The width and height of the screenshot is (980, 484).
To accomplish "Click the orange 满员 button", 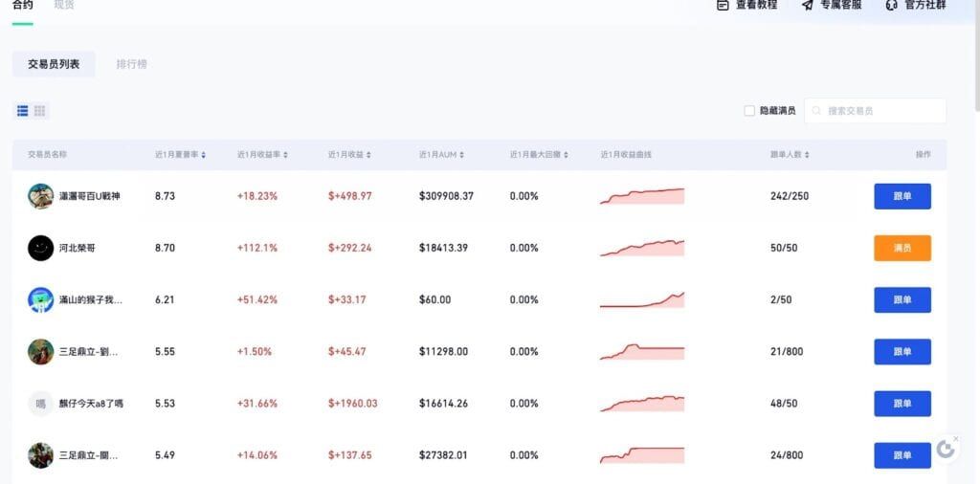I will [x=902, y=248].
